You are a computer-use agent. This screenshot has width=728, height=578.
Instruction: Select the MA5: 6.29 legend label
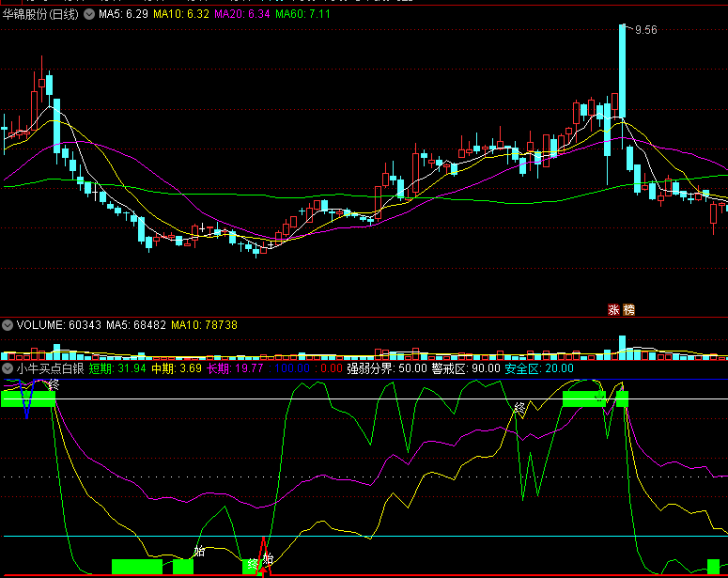click(123, 14)
